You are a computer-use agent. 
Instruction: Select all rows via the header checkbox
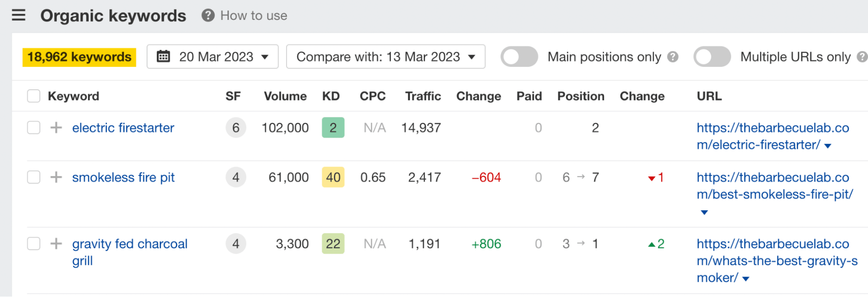(33, 95)
